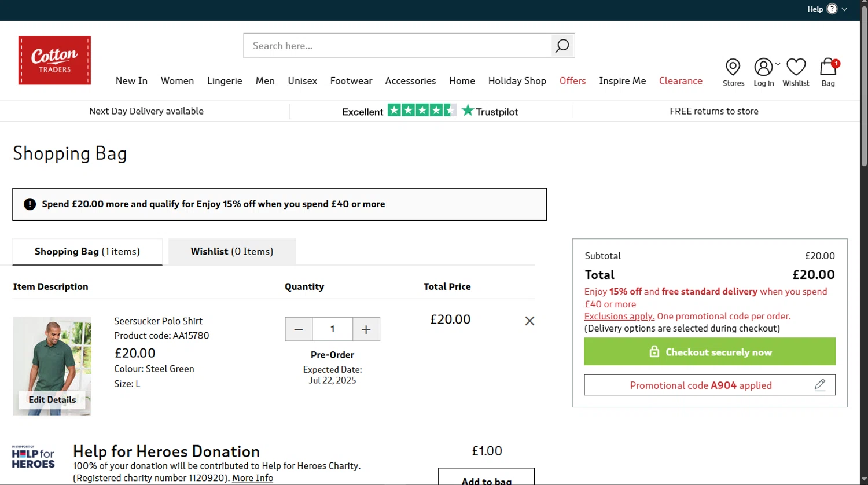Click the quantity input field
The height and width of the screenshot is (485, 868).
(x=333, y=329)
